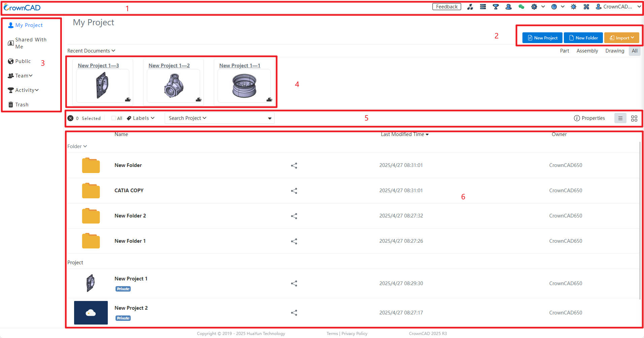
Task: Share New Folder 1
Action: 294,241
